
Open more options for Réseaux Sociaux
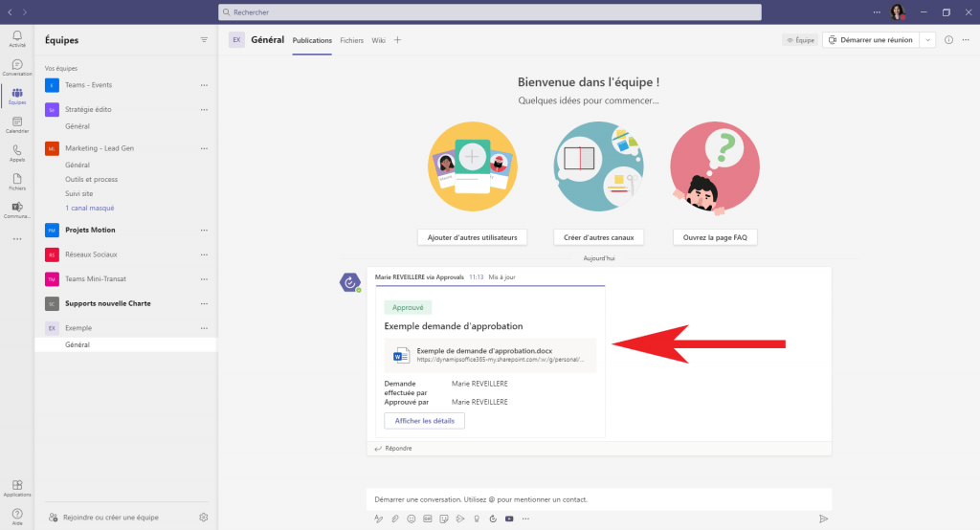204,254
